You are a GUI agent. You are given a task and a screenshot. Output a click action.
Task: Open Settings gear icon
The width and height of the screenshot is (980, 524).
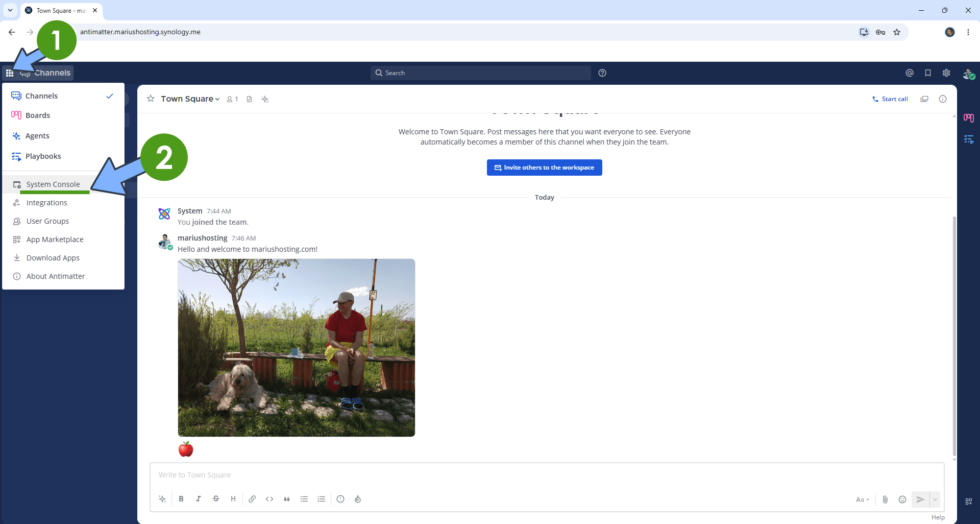946,73
